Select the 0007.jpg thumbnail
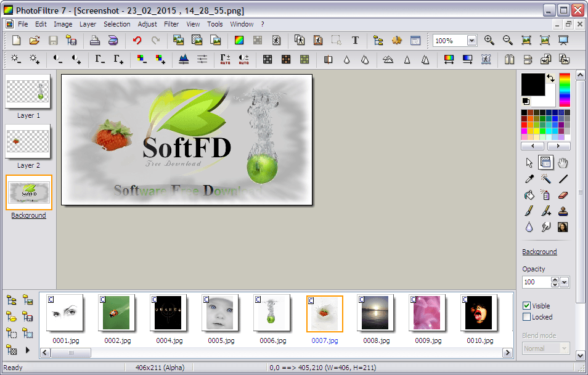This screenshot has height=375, width=588. click(x=325, y=314)
